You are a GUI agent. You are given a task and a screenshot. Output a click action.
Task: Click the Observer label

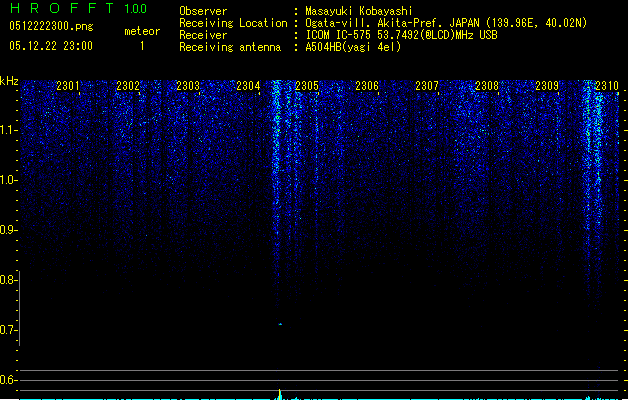click(x=203, y=11)
